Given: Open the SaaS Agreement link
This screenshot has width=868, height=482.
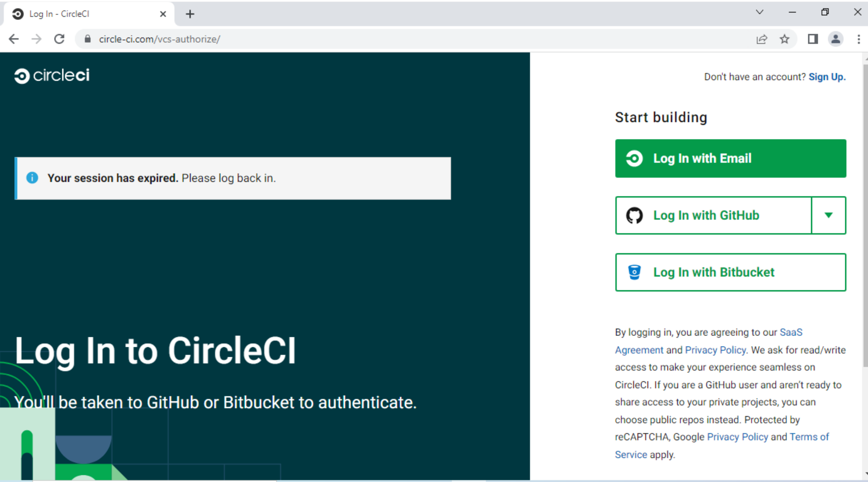Looking at the screenshot, I should click(791, 332).
